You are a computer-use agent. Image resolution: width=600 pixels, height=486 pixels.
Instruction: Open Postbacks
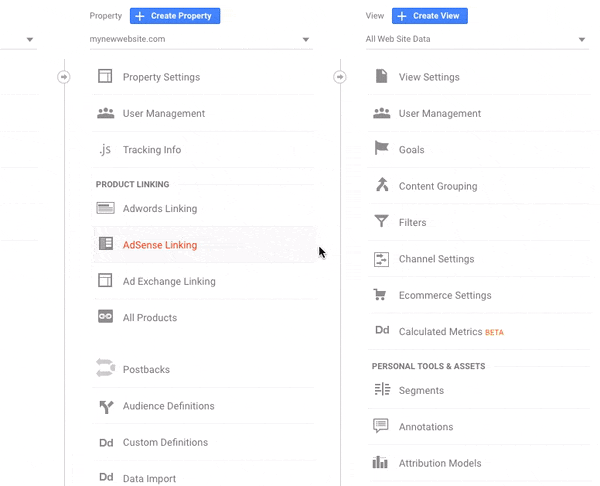pyautogui.click(x=146, y=369)
